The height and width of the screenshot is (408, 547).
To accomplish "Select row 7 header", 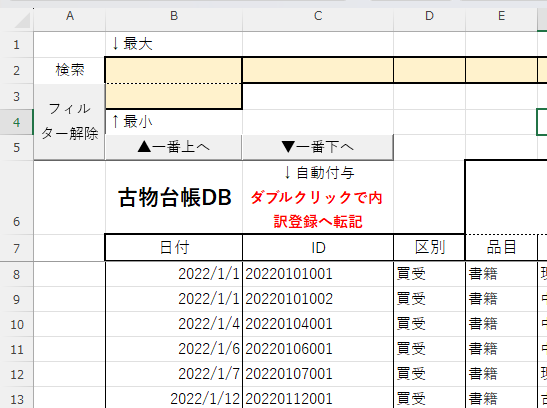I will coord(16,248).
